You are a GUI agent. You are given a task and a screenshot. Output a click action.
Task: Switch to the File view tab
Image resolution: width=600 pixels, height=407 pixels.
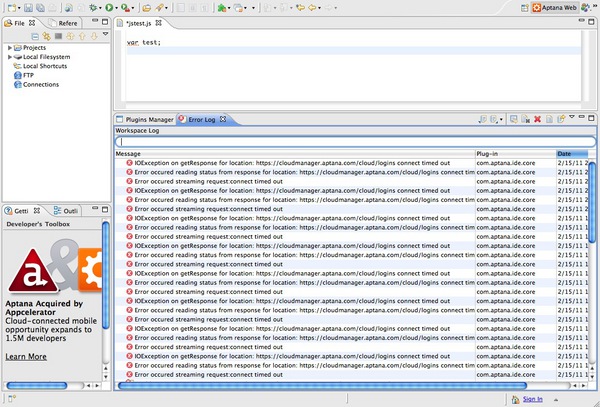pos(19,23)
